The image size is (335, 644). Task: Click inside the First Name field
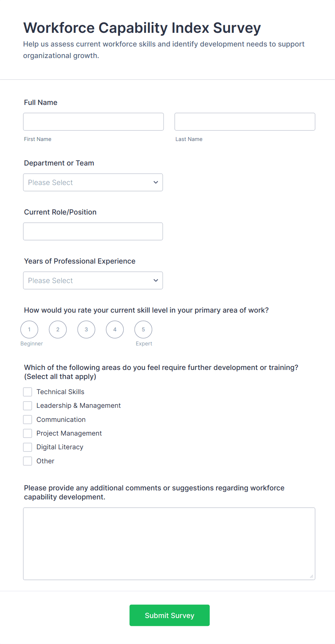click(x=93, y=122)
